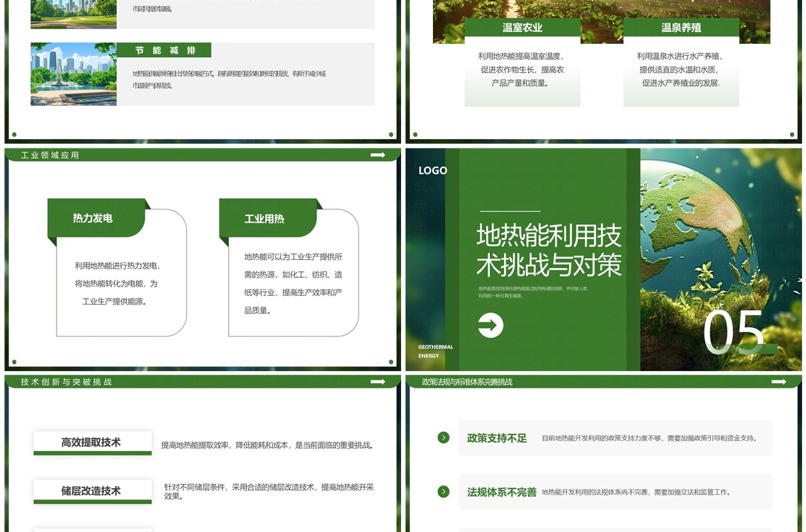Select the 储层改造技术 label box

click(92, 491)
